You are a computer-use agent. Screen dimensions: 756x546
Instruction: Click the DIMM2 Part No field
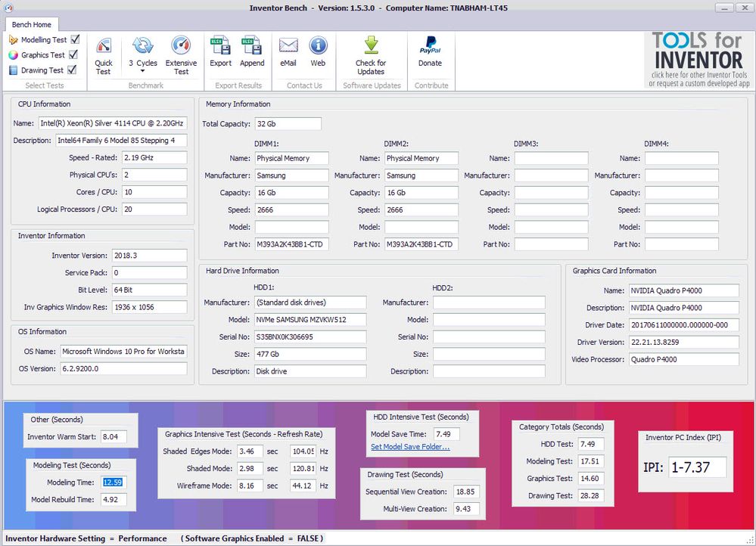tap(422, 244)
